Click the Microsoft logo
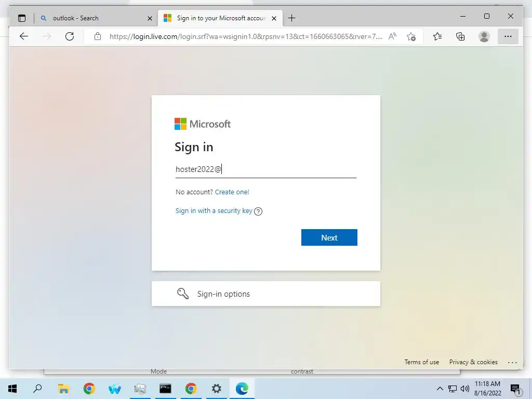This screenshot has height=399, width=532. (x=203, y=124)
